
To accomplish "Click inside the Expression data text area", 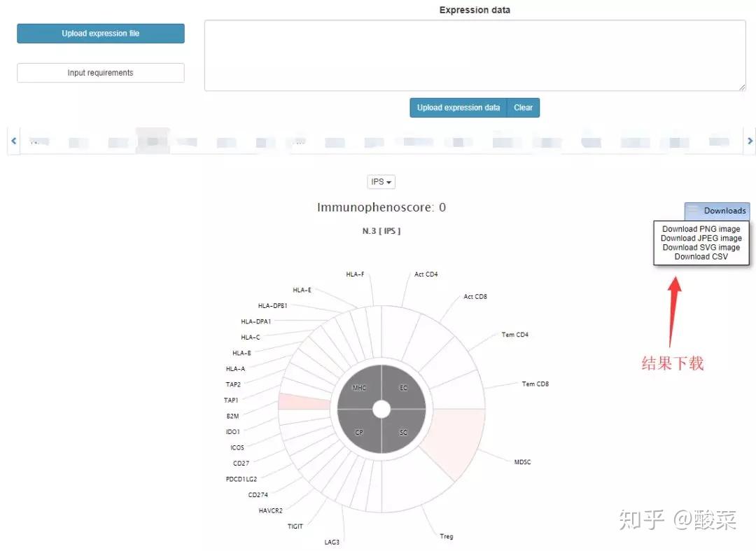I will [475, 55].
